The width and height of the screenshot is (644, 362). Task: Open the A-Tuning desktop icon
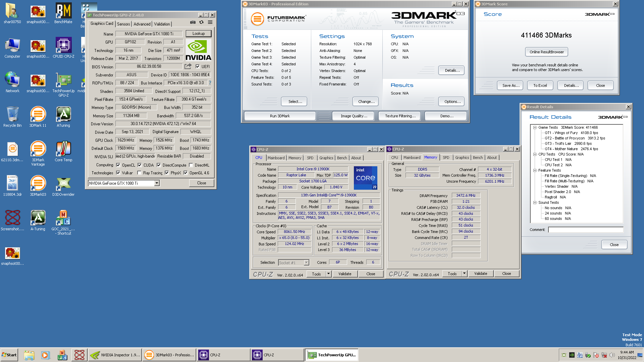[x=38, y=221]
